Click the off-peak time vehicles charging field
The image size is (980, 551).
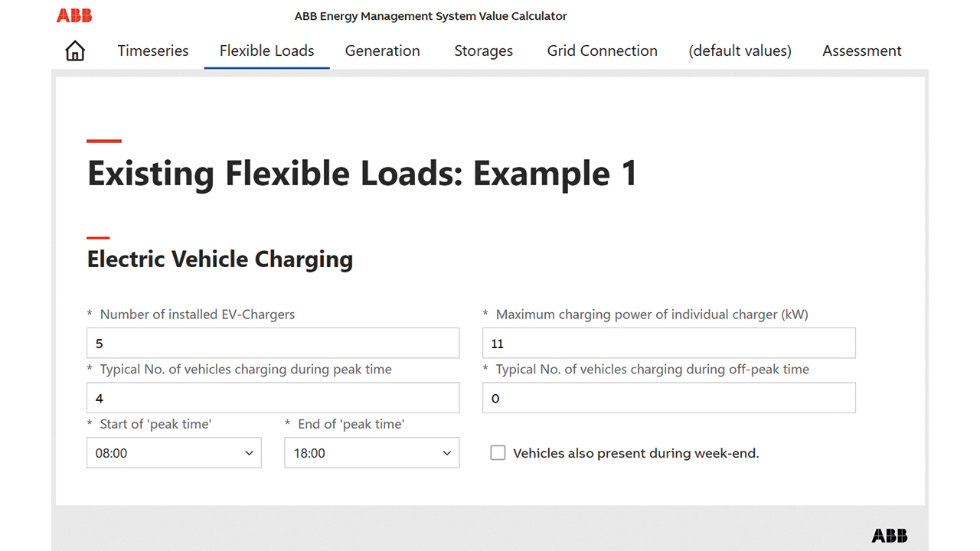click(668, 399)
